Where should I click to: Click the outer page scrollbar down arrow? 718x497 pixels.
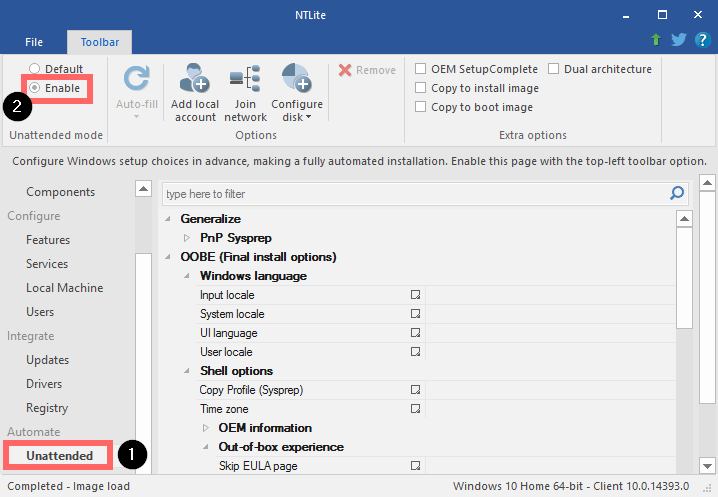click(707, 466)
